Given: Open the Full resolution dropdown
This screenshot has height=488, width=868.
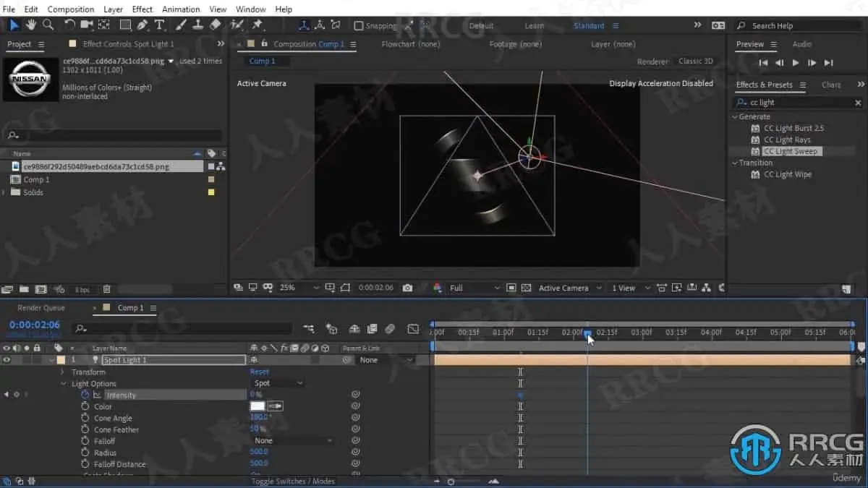Looking at the screenshot, I should [x=474, y=288].
